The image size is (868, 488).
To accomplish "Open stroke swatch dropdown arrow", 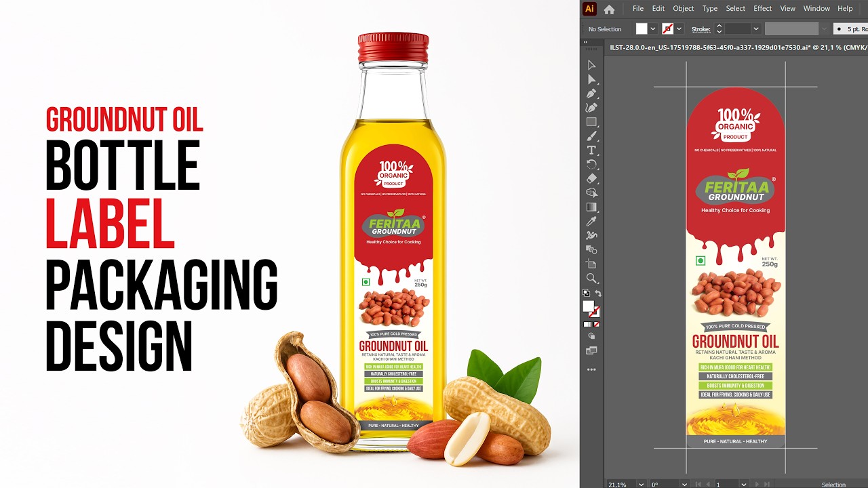I will [679, 29].
